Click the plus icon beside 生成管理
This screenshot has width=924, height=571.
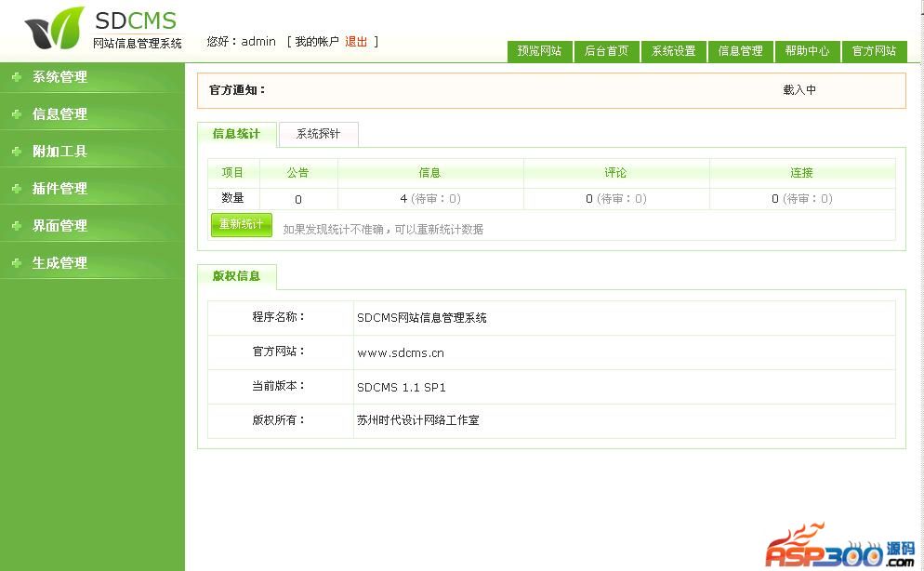17,263
